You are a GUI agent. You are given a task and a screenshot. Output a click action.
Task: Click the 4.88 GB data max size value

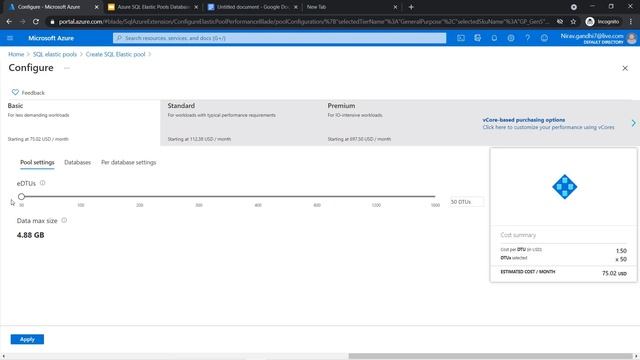[x=30, y=235]
